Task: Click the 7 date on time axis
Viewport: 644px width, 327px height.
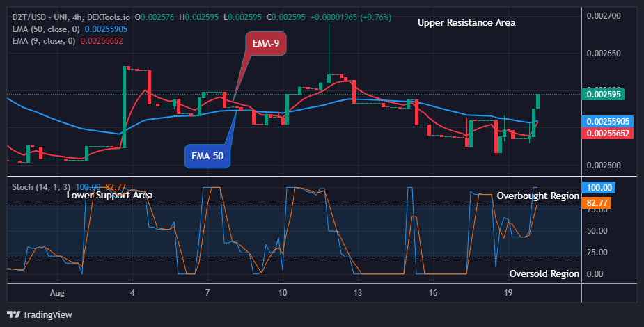Action: [207, 293]
